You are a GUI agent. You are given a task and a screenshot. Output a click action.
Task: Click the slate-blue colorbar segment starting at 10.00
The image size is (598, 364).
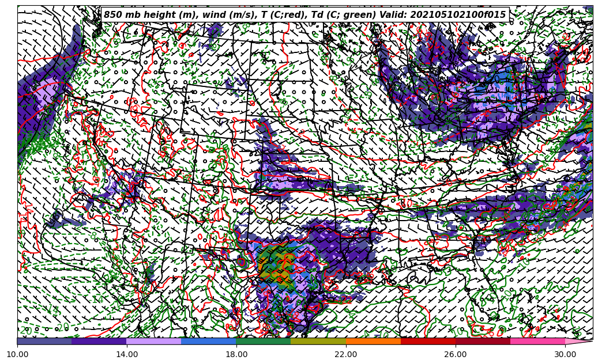coord(44,342)
